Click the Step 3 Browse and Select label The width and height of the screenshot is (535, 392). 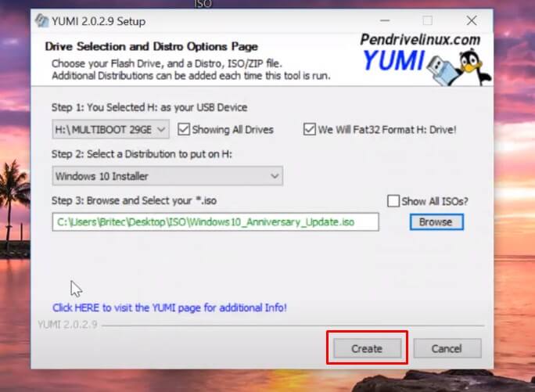click(134, 200)
